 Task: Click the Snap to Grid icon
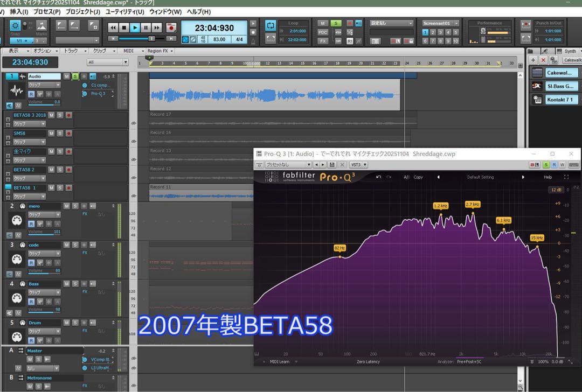16,26
